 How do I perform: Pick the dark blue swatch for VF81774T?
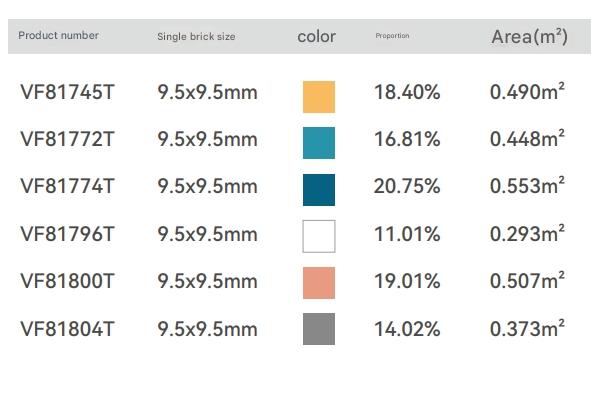319,190
